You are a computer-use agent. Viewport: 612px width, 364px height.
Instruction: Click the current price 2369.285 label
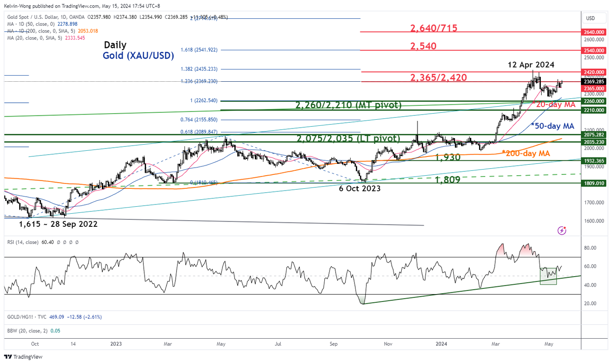tap(594, 81)
